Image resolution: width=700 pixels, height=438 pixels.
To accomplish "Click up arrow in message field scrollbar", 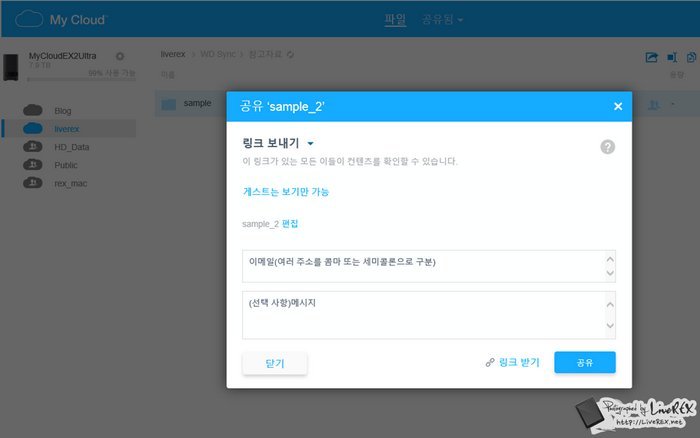I will click(610, 305).
